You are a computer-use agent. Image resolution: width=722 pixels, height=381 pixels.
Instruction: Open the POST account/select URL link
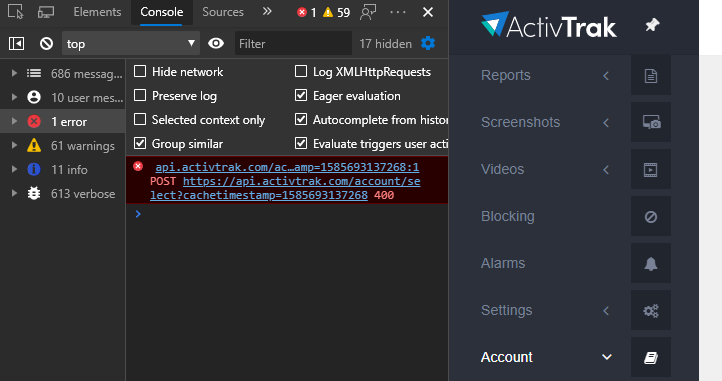285,188
